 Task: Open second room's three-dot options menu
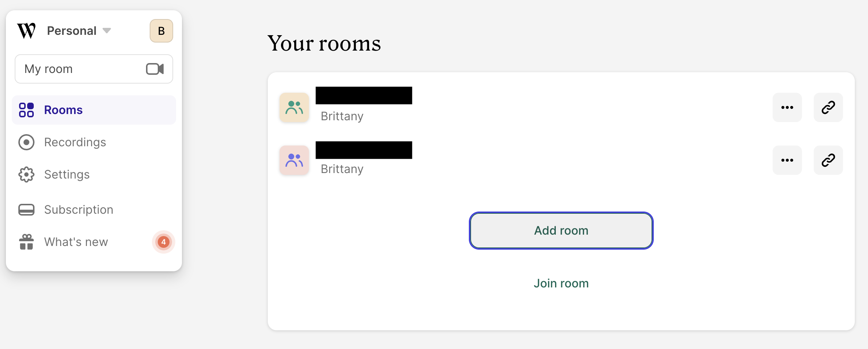click(787, 160)
